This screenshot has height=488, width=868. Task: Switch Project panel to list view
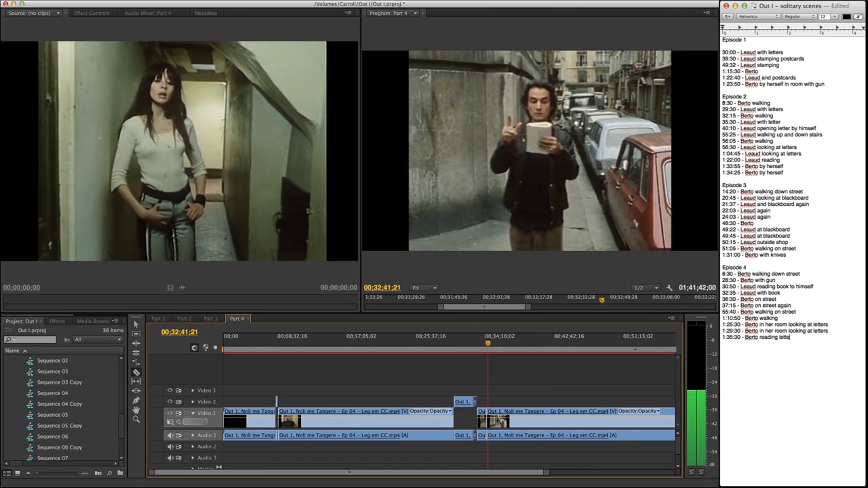pyautogui.click(x=7, y=473)
